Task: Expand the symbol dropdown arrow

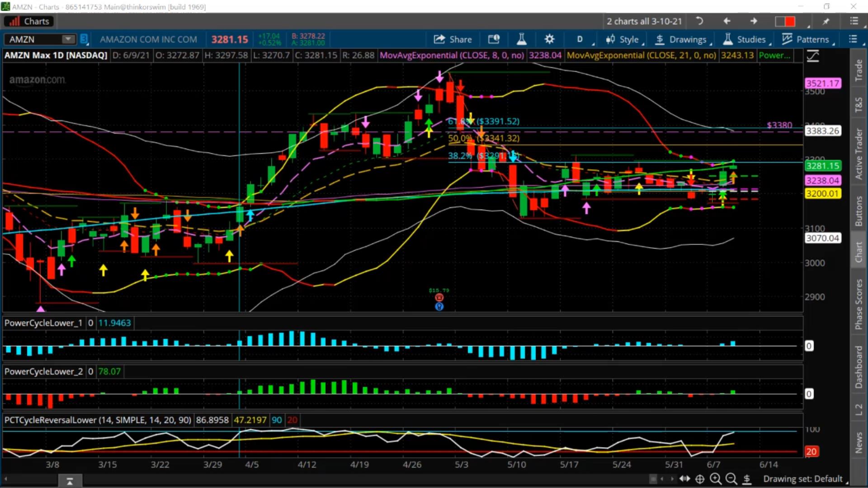Action: (x=69, y=39)
